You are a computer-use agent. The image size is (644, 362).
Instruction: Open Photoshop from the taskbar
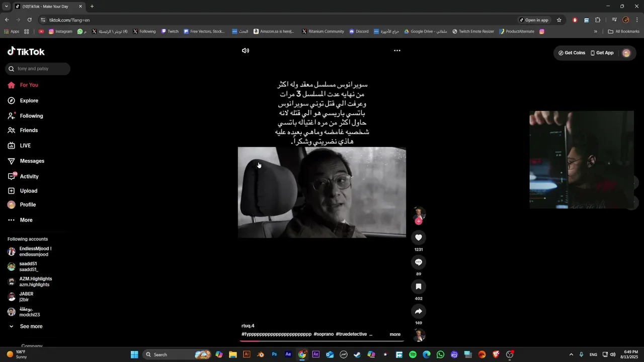274,354
